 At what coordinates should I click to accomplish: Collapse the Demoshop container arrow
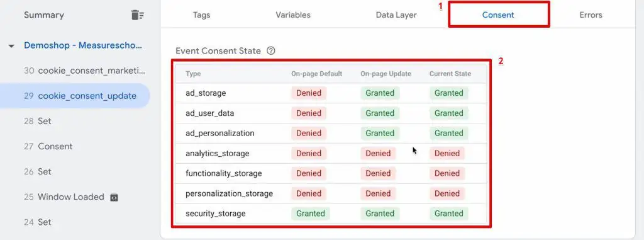[11, 46]
